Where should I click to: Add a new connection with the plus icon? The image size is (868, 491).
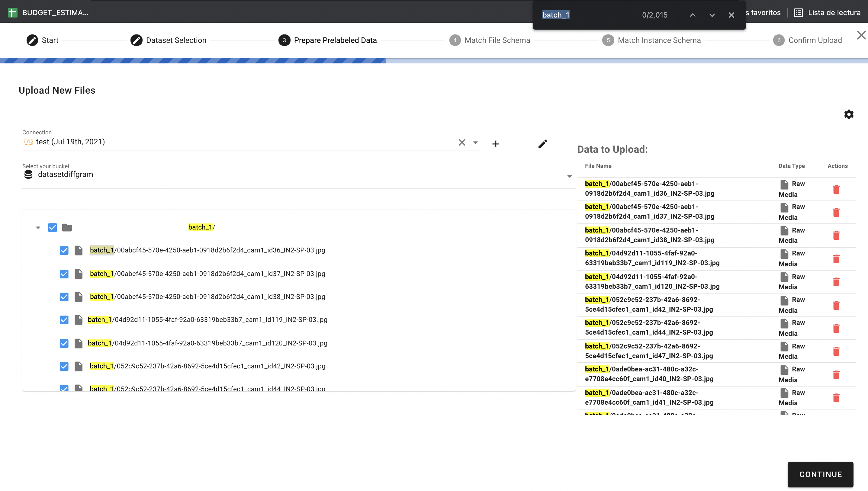coord(496,144)
